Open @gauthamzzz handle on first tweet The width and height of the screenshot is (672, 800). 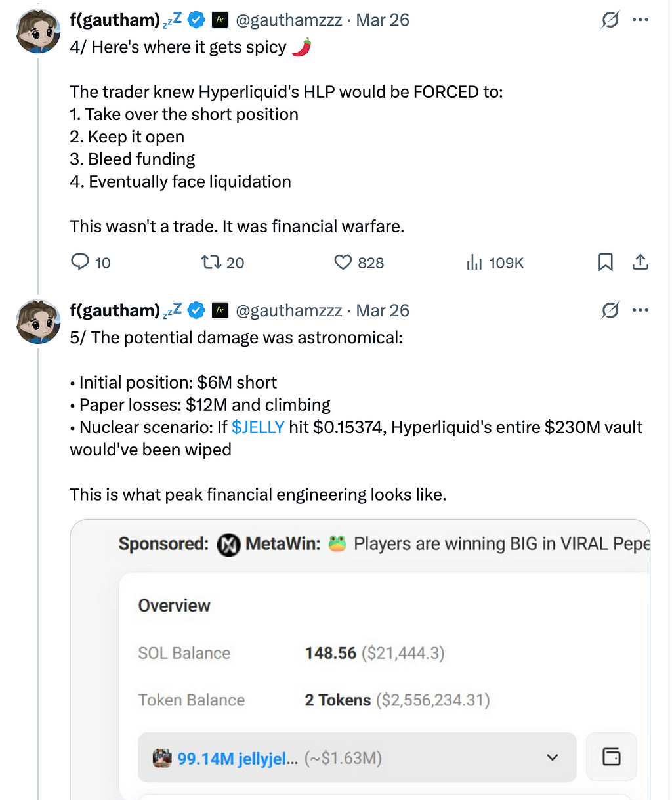pos(289,20)
